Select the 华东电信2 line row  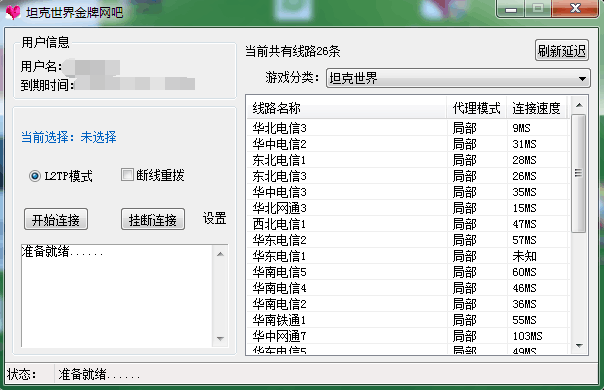(x=408, y=240)
